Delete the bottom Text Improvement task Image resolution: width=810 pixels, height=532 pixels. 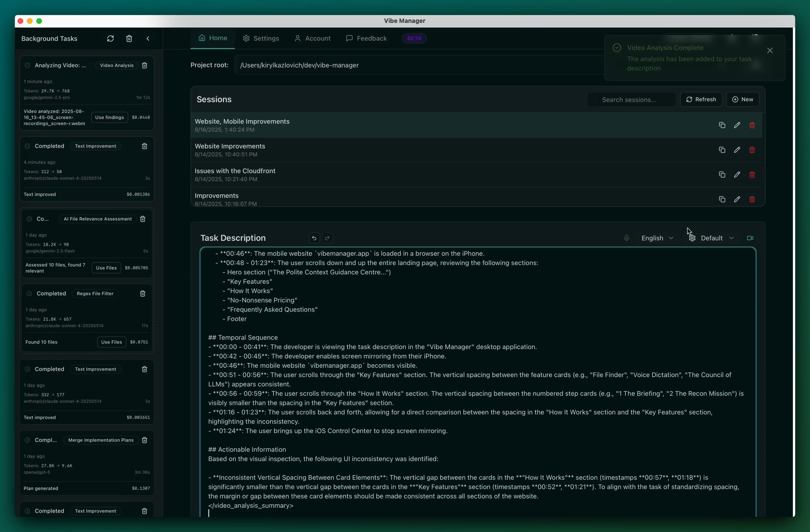pyautogui.click(x=144, y=511)
